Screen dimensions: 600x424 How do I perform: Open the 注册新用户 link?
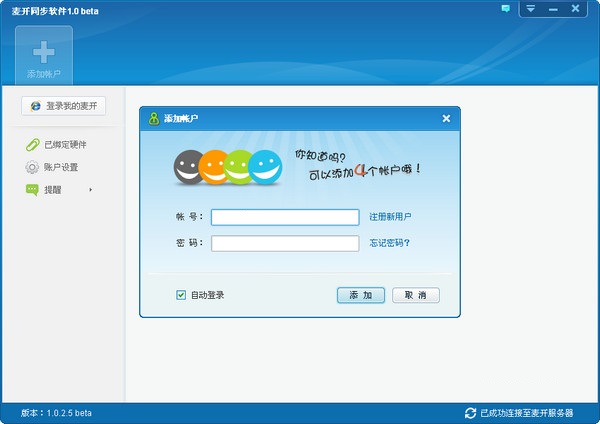(x=390, y=217)
